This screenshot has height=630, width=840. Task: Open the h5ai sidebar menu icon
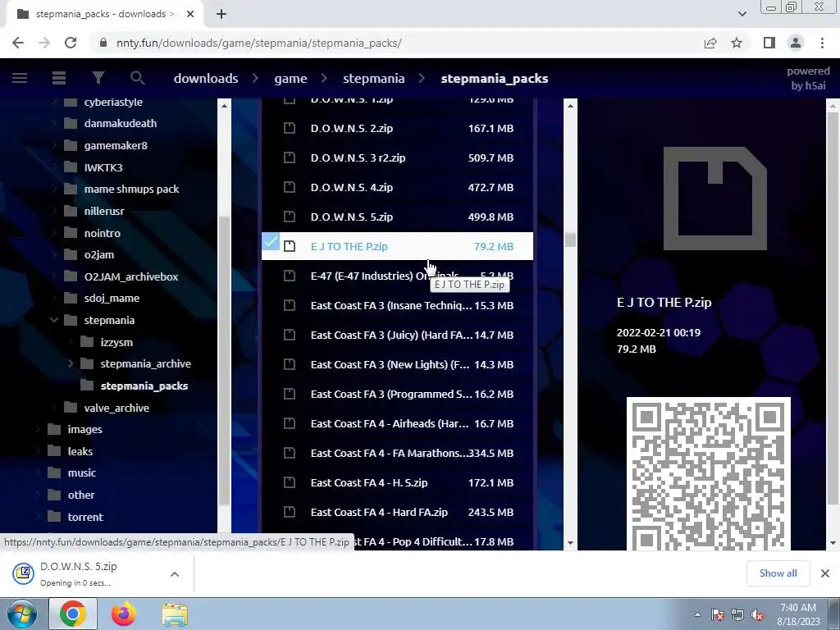click(20, 78)
